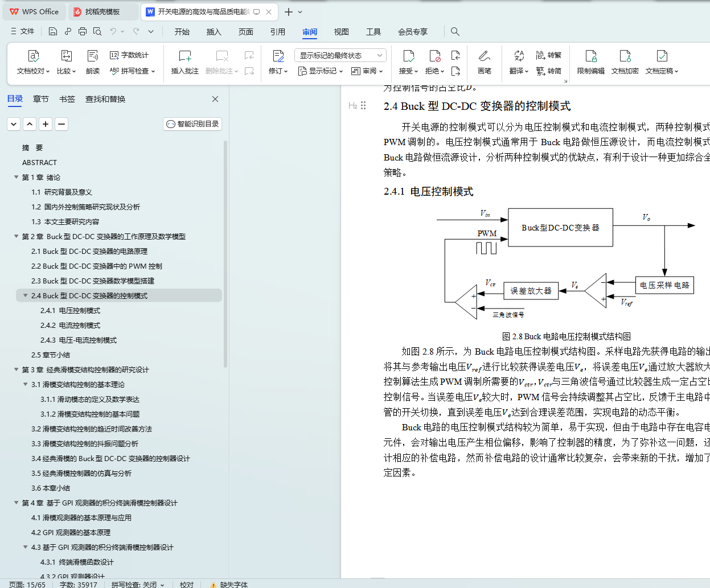Click 文档定稿 finalize document icon
Viewport: 710px width, 588px height.
click(662, 56)
